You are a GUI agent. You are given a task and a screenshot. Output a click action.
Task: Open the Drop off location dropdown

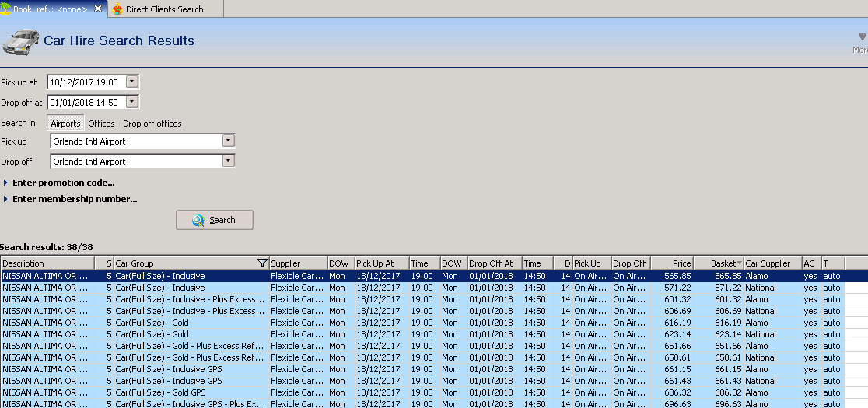[228, 162]
